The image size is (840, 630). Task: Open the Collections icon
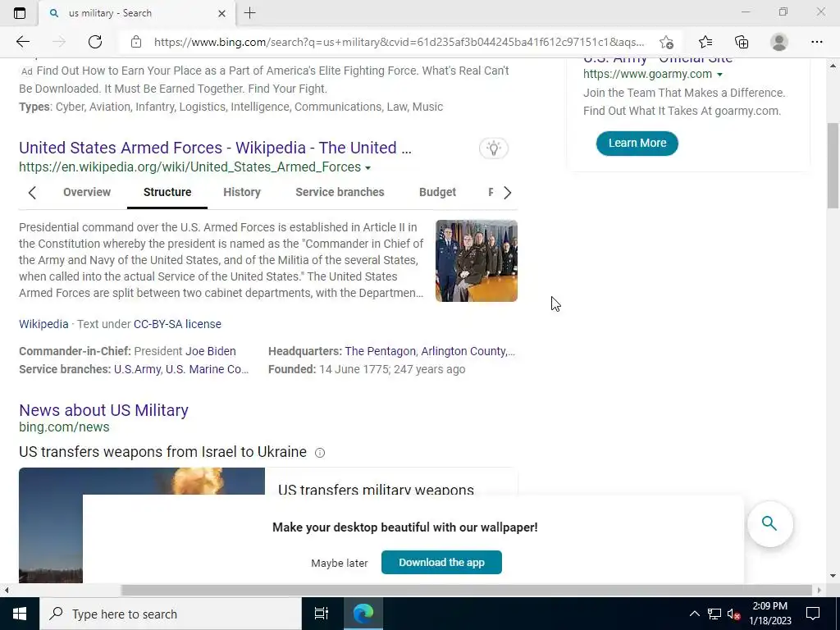coord(742,42)
